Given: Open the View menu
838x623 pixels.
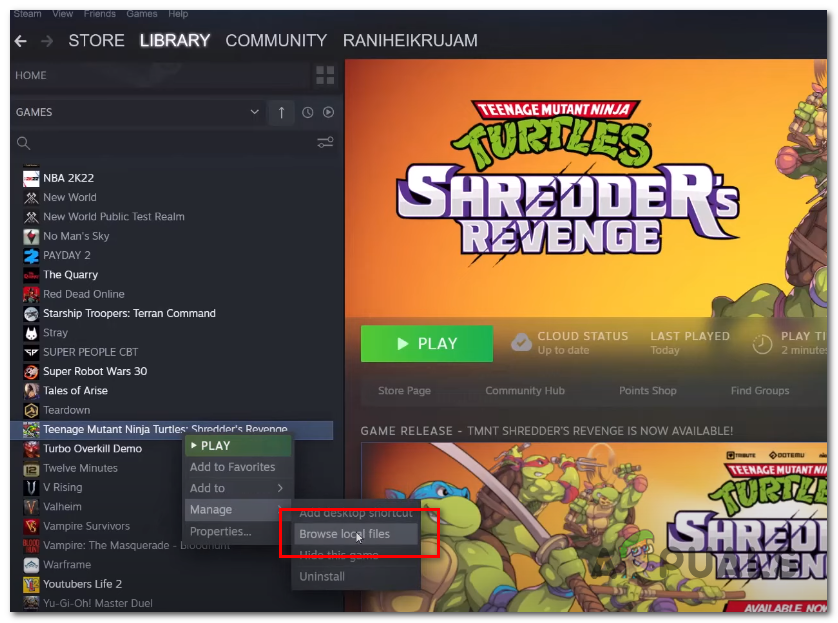Looking at the screenshot, I should click(x=63, y=14).
